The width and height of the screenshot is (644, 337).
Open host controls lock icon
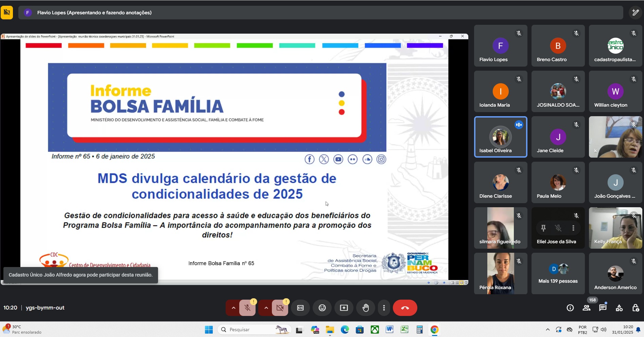click(x=636, y=308)
